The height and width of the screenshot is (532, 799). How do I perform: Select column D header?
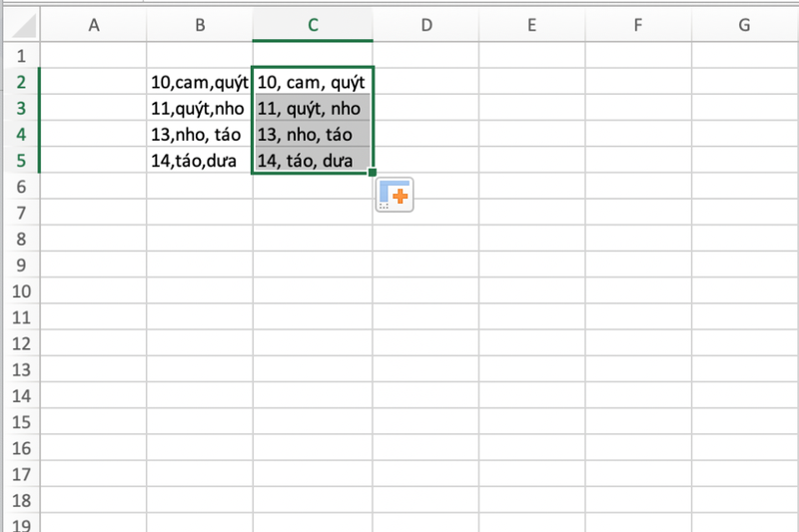[x=426, y=25]
